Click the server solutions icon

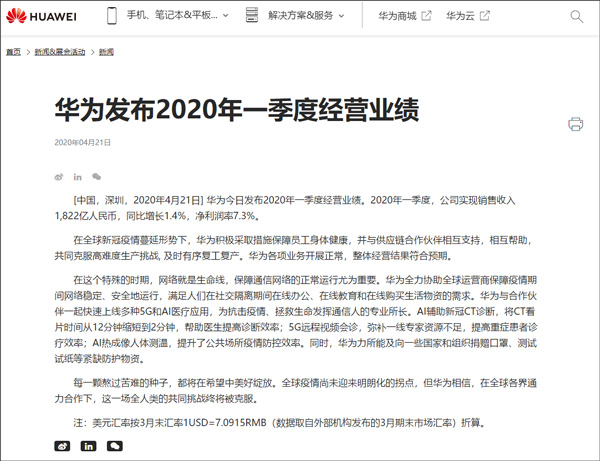pyautogui.click(x=251, y=15)
